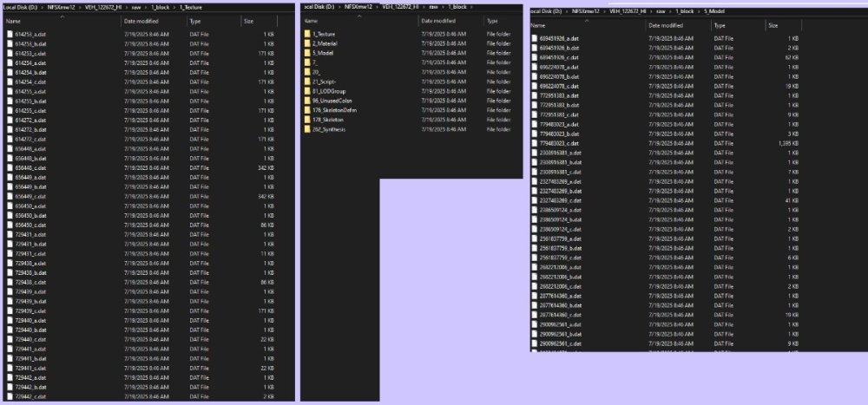Open the 2_Material folder icon
Image resolution: width=868 pixels, height=405 pixels.
pos(306,42)
